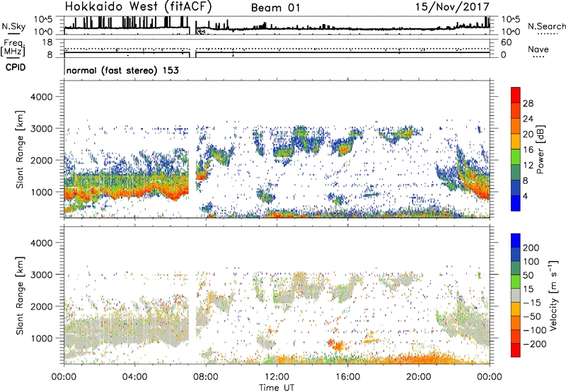Click the 'Power [dB]' color bar title
Image resolution: width=566 pixels, height=392 pixels.
point(541,149)
